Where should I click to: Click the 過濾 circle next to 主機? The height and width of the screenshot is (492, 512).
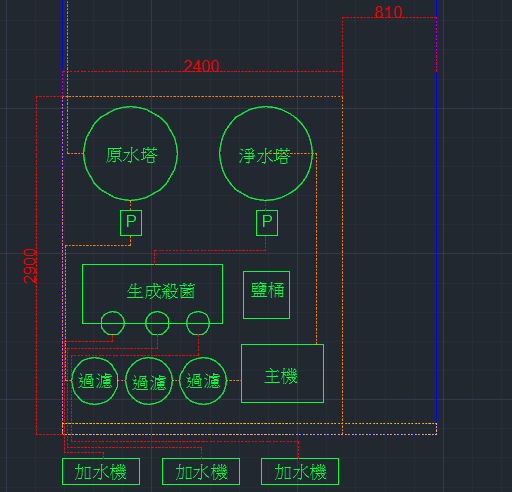(x=203, y=381)
